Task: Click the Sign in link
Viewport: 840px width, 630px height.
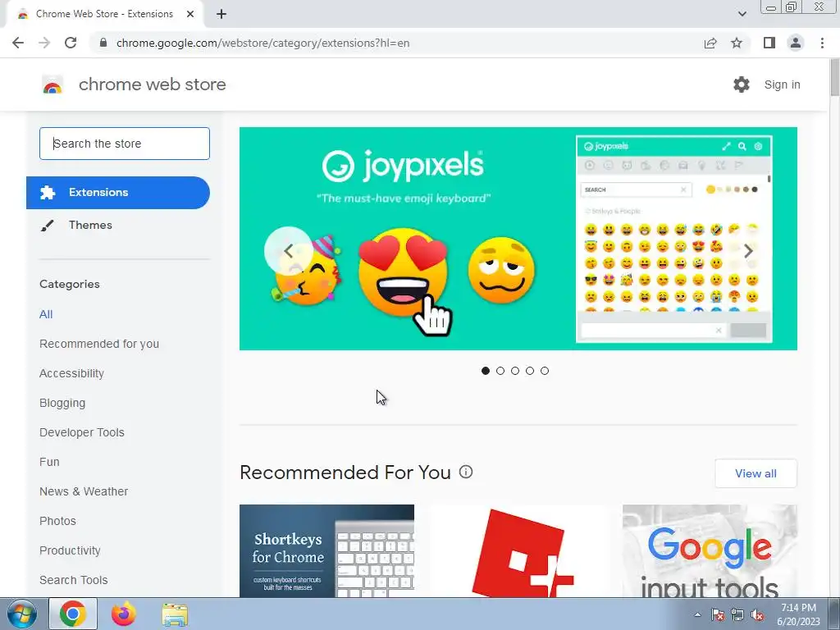Action: 782,84
